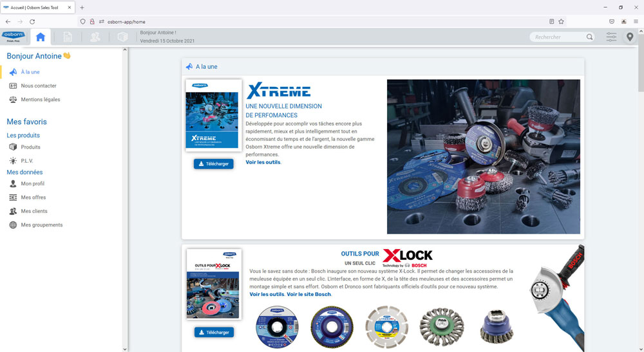Open Produits under Les produits
The width and height of the screenshot is (644, 352).
pyautogui.click(x=30, y=147)
